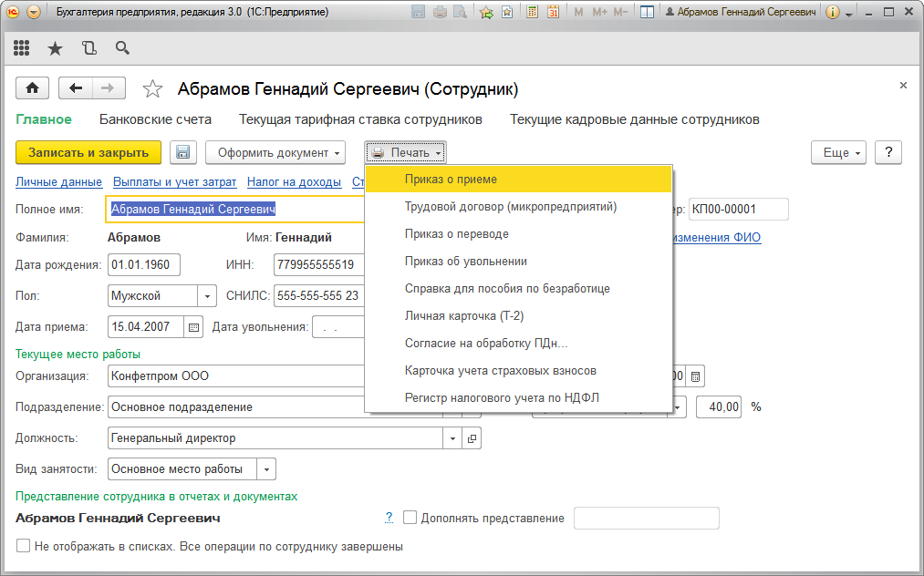Expand the dropdown beside the 40,00 field
Viewport: 924px width, 576px height.
[677, 407]
